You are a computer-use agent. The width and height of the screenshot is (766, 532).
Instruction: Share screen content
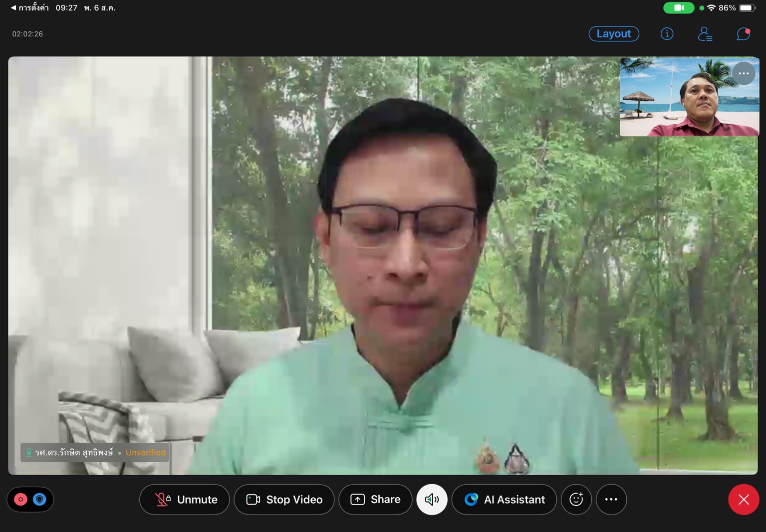375,499
